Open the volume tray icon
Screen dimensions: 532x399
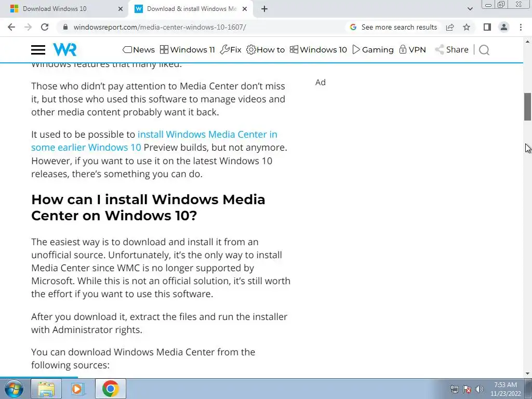(479, 389)
